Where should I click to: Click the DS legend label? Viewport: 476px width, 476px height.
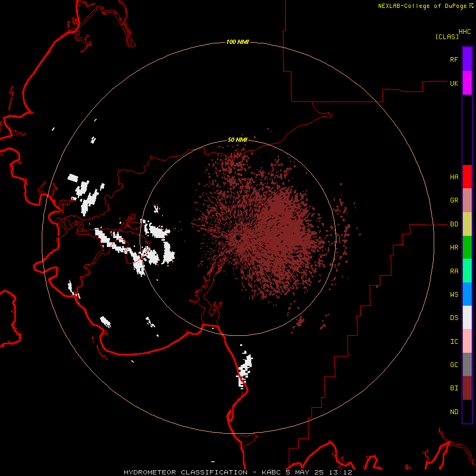point(454,317)
